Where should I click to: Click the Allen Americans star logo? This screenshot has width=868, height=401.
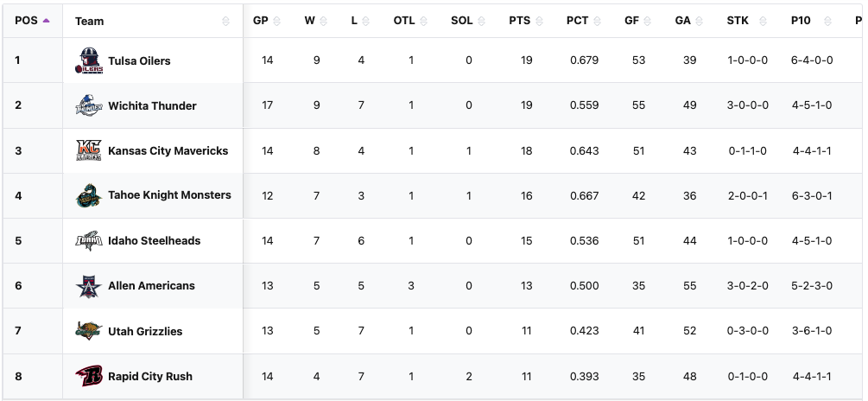[89, 285]
